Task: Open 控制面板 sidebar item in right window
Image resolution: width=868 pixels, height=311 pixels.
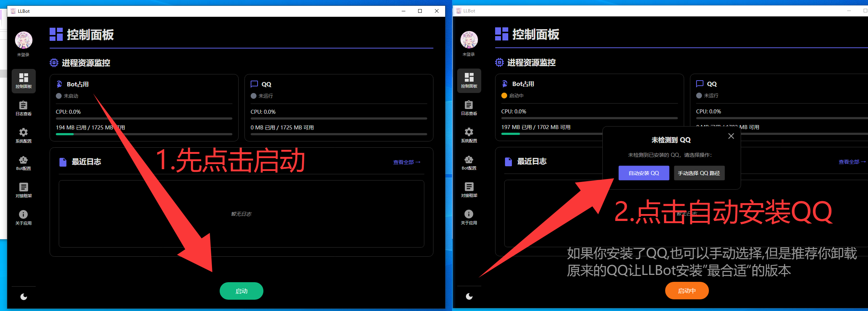Action: pyautogui.click(x=469, y=81)
